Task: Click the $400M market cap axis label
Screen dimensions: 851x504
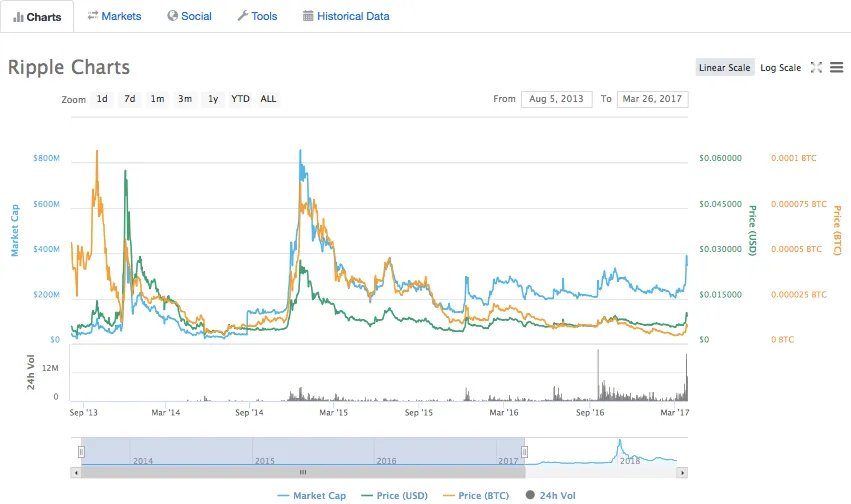Action: pos(46,249)
